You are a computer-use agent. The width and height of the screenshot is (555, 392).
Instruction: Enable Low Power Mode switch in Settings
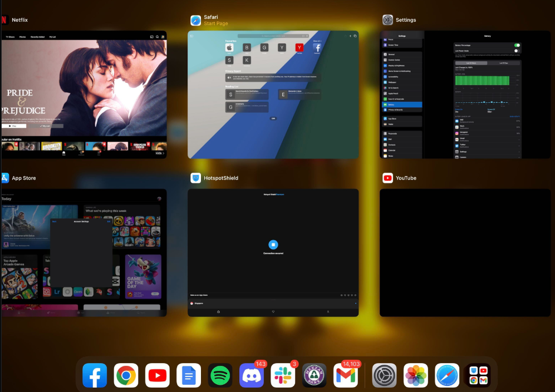pyautogui.click(x=517, y=51)
